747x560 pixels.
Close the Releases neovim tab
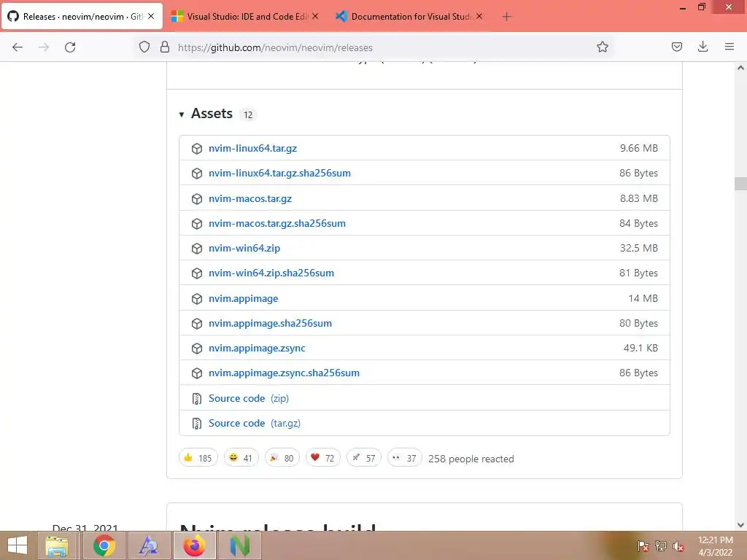(151, 16)
